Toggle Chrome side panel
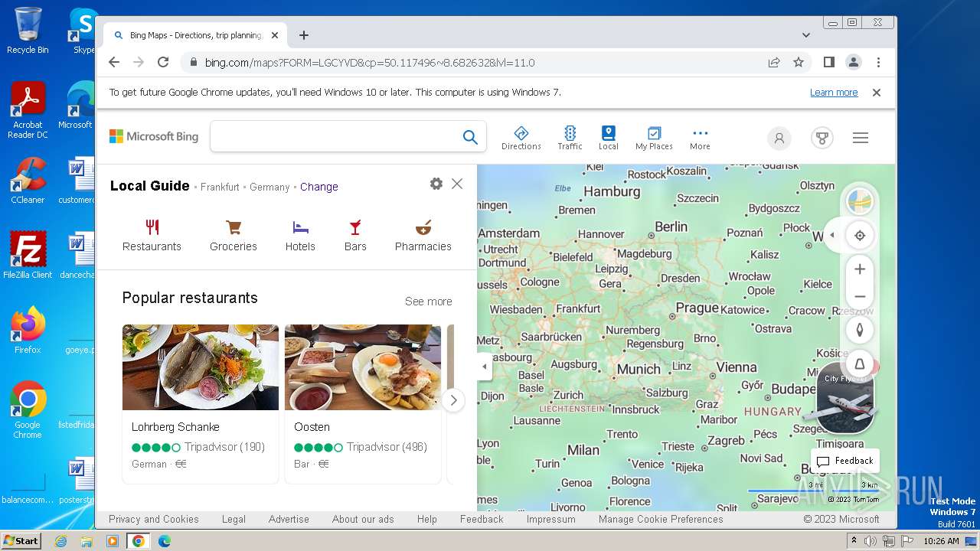The width and height of the screenshot is (980, 551). [828, 63]
